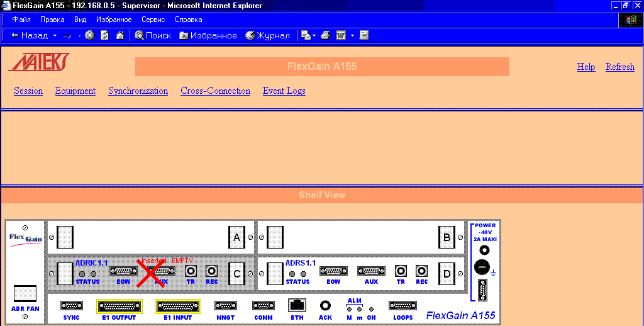Click the Shelf View header bar

point(322,195)
